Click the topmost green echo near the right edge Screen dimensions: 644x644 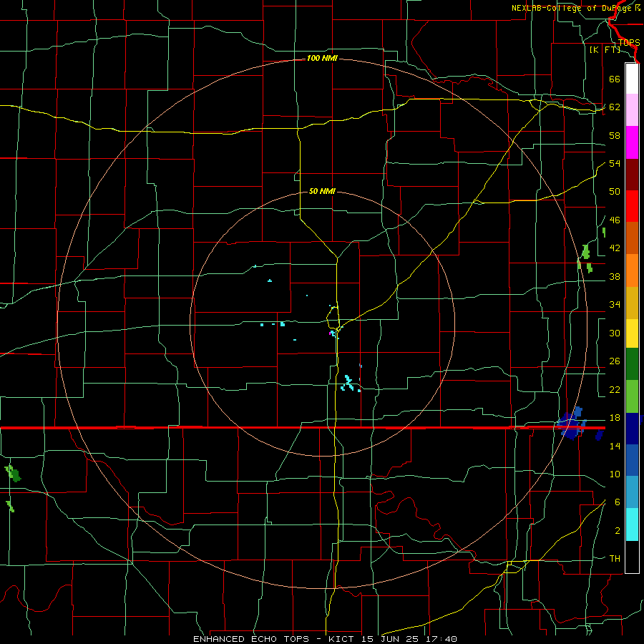coord(604,232)
